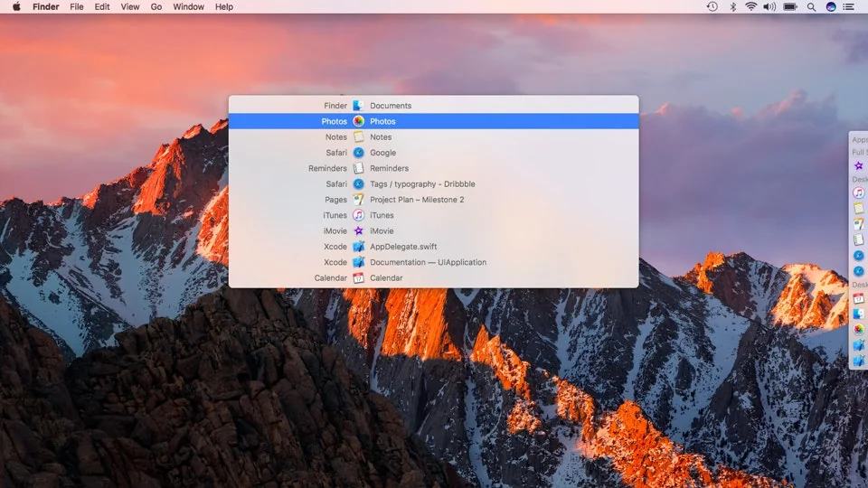The width and height of the screenshot is (868, 488).
Task: Click the Pages icon beside Project Plan
Action: coord(358,200)
